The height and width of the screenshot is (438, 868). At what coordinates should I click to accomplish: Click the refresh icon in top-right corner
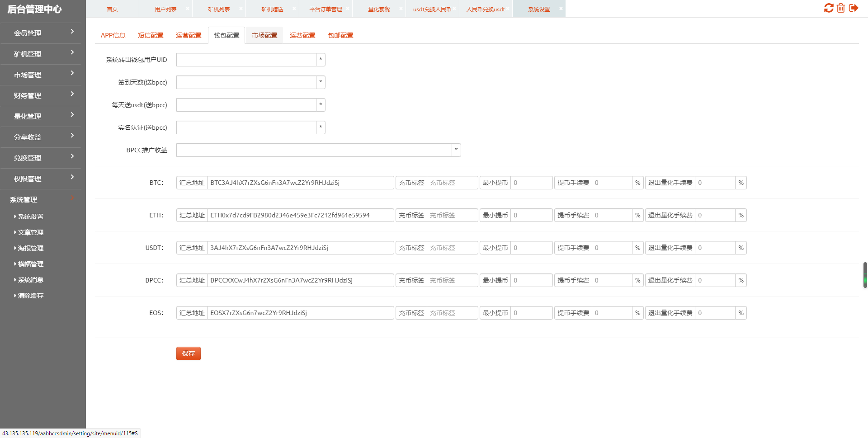click(x=828, y=8)
